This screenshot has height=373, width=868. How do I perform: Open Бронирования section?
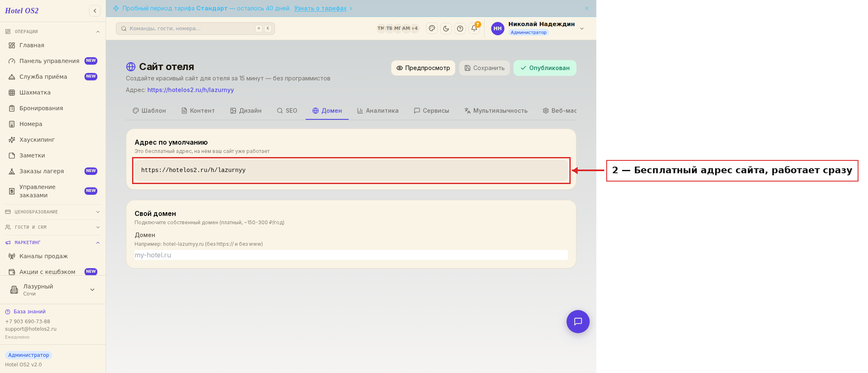[53, 108]
